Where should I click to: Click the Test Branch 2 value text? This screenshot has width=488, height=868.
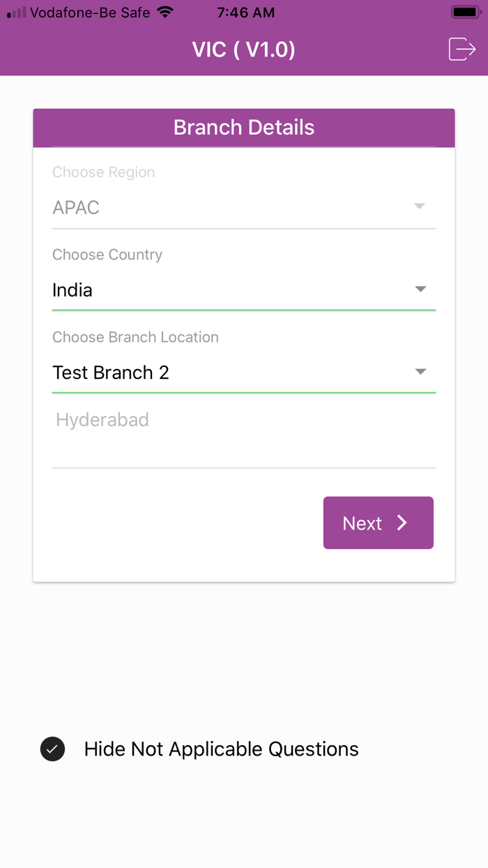111,373
